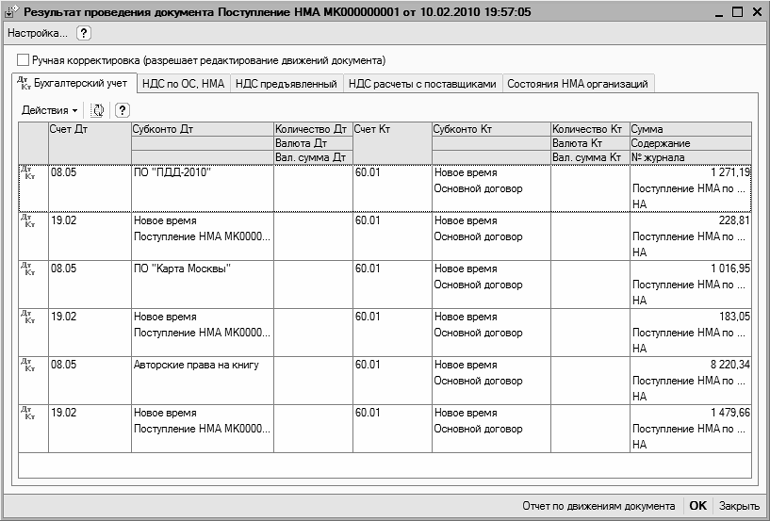
Task: Click the amount 183,05
Action: point(735,317)
